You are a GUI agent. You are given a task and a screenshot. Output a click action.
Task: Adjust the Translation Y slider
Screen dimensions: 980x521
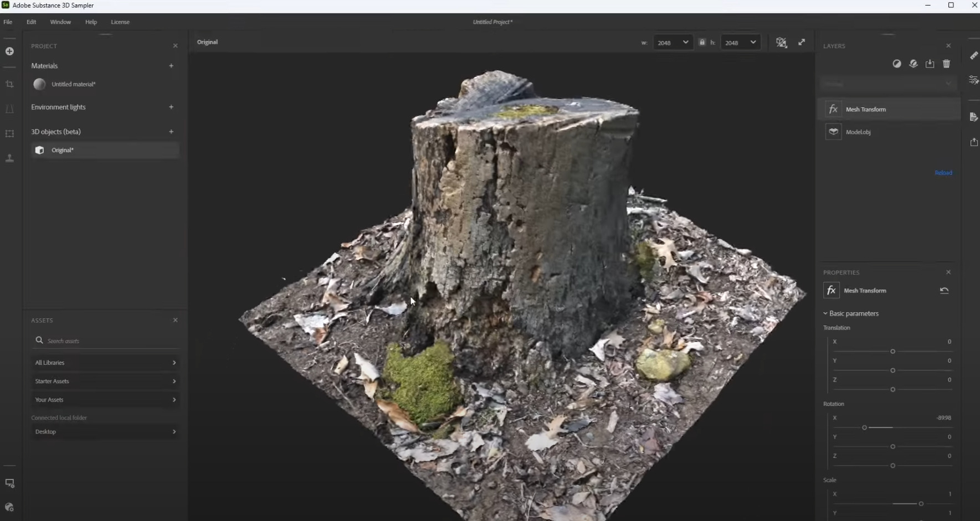tap(892, 370)
